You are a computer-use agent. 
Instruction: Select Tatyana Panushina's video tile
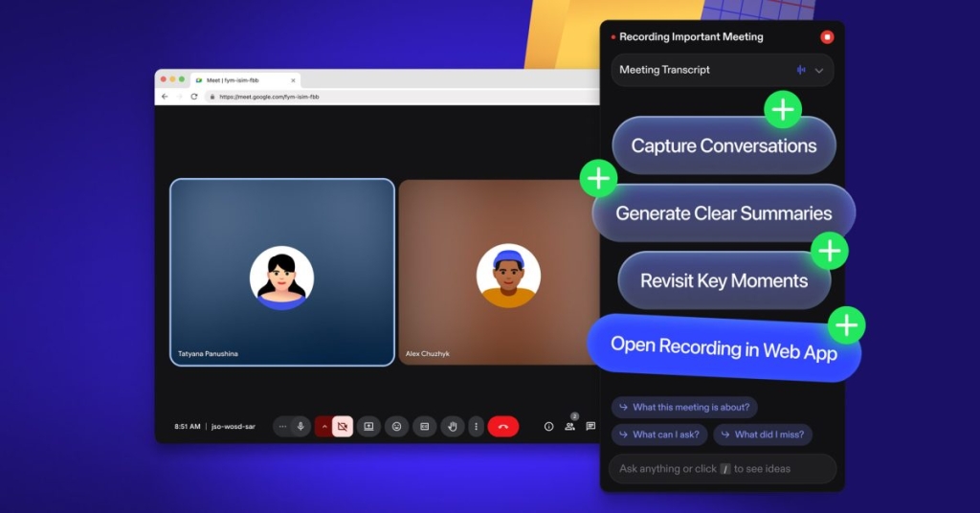[282, 273]
